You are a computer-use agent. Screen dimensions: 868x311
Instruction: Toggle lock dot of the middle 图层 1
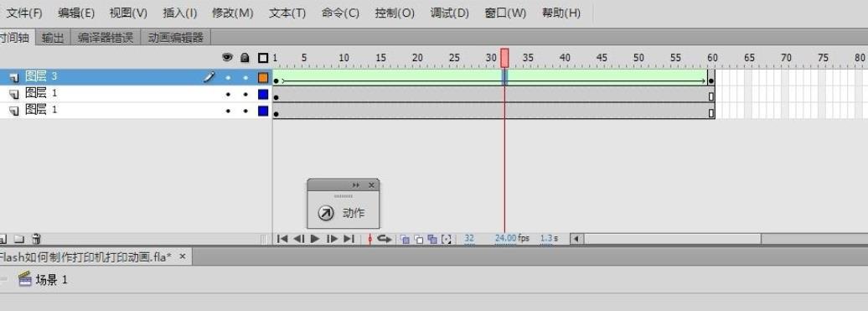coord(245,95)
